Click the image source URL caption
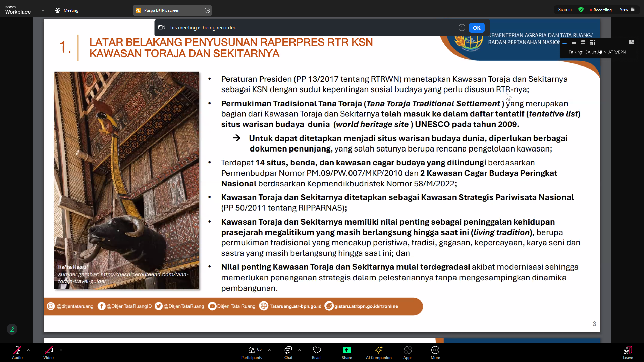 point(123,278)
